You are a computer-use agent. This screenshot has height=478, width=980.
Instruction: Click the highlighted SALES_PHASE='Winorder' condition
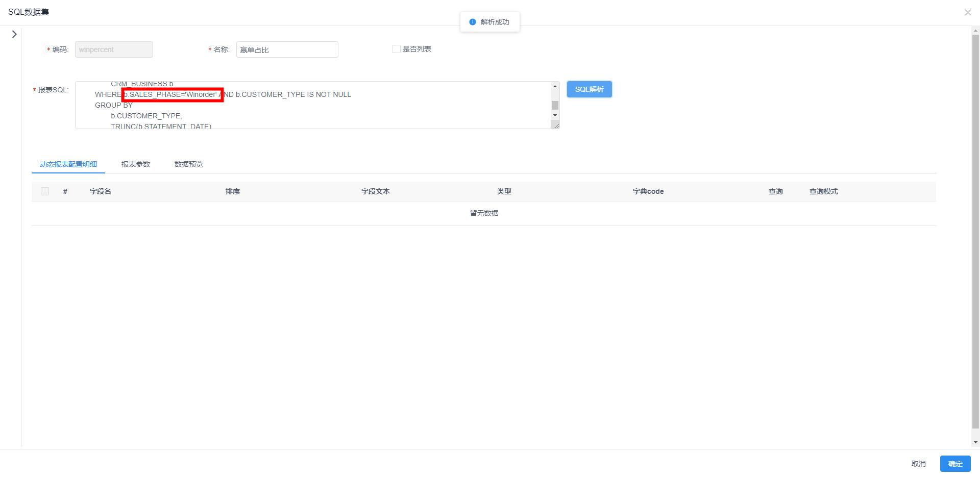point(173,95)
